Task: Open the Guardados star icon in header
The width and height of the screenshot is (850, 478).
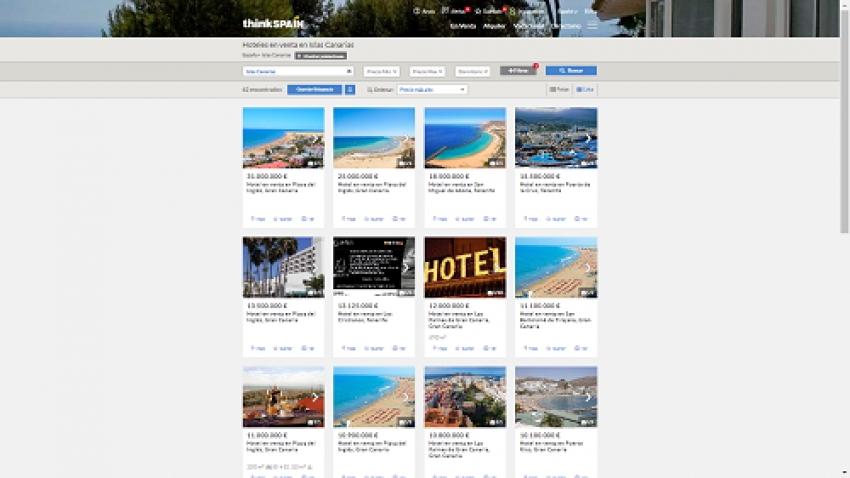Action: [x=490, y=11]
